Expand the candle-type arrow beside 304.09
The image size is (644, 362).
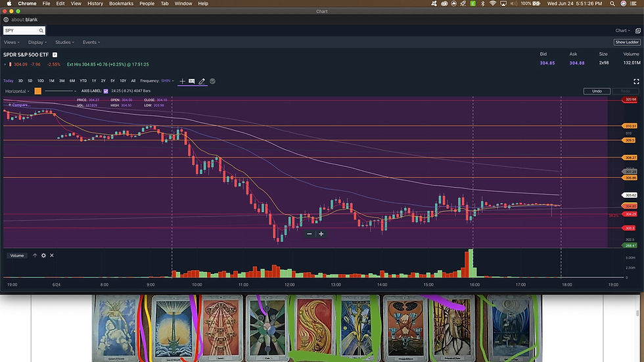5,64
